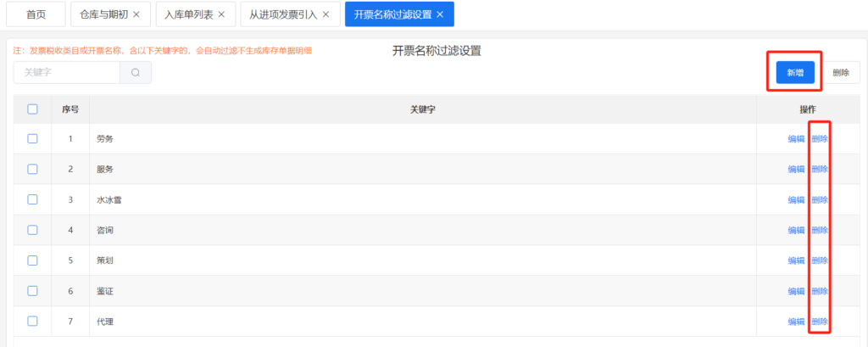Edit the 水冰雪 keyword row
Image resolution: width=868 pixels, height=347 pixels.
click(796, 199)
